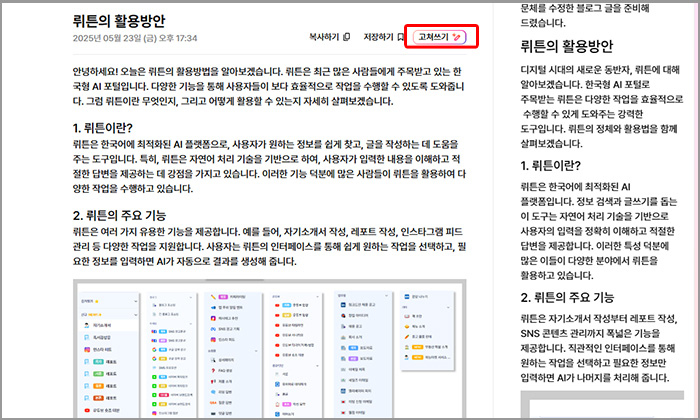Click the copy icon beside 복사하기
700x420 pixels.
(x=347, y=37)
